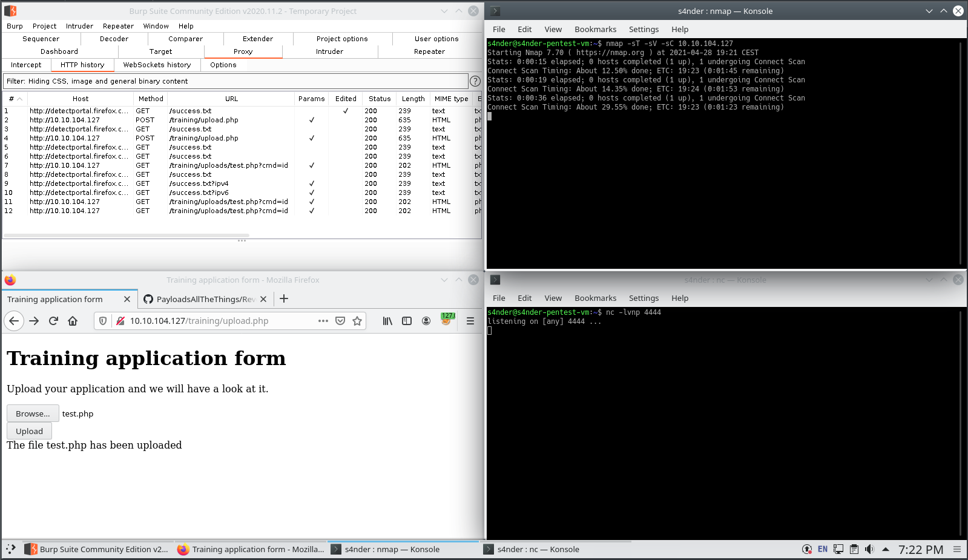Viewport: 968px width, 560px height.
Task: Open Firefox library icon
Action: click(387, 321)
